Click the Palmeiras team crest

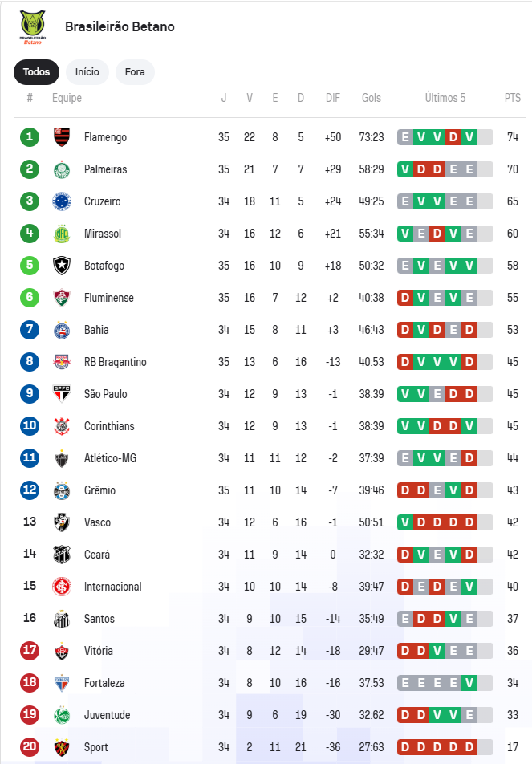coord(62,169)
